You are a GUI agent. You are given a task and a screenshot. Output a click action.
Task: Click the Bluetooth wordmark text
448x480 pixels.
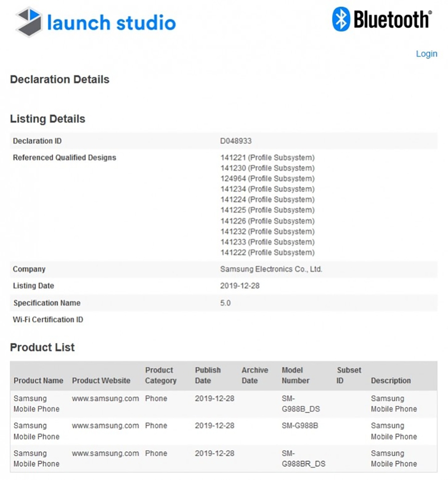click(x=393, y=19)
